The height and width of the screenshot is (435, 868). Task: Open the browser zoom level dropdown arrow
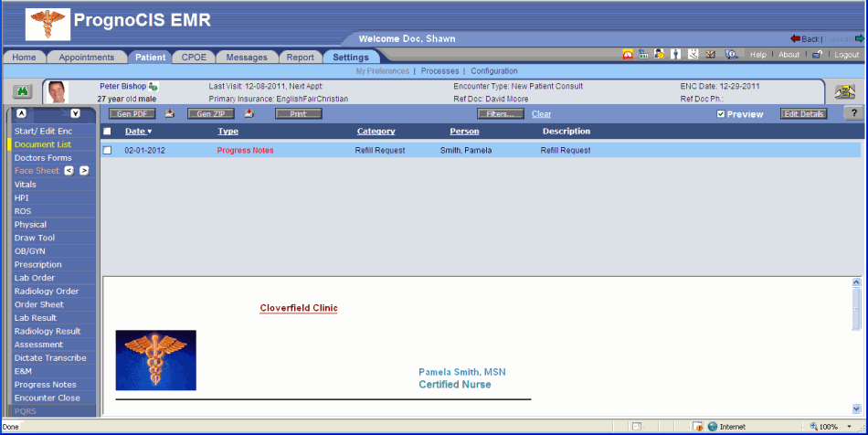849,427
